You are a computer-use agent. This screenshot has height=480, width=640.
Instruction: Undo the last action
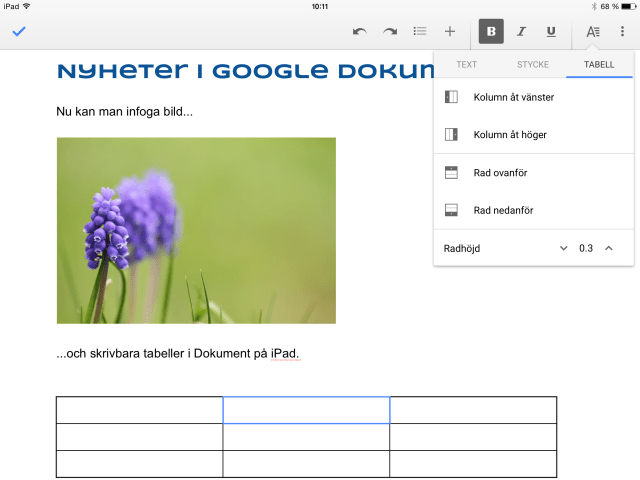(x=359, y=31)
